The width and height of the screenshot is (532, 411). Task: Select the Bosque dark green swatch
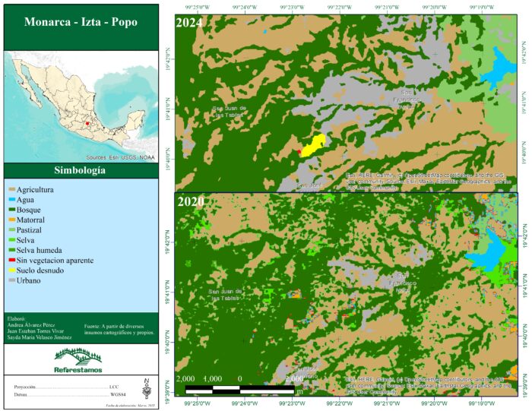pyautogui.click(x=12, y=210)
